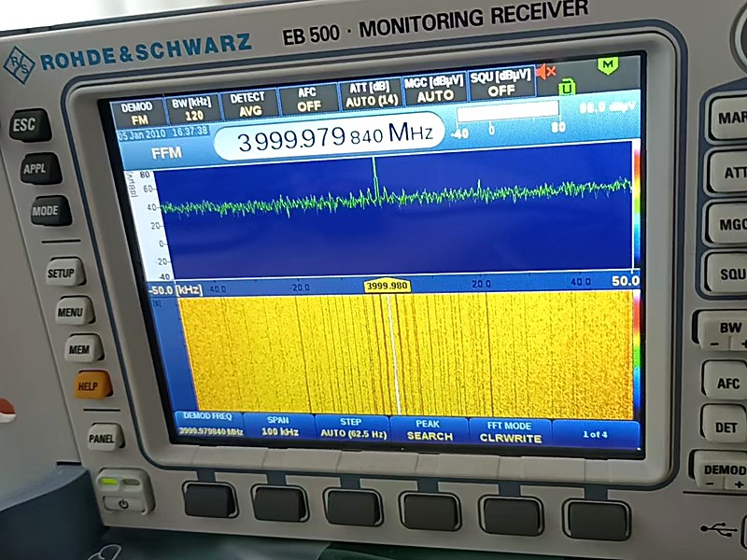
Task: Open the MGC [dBµV] AUTO field
Action: point(434,89)
